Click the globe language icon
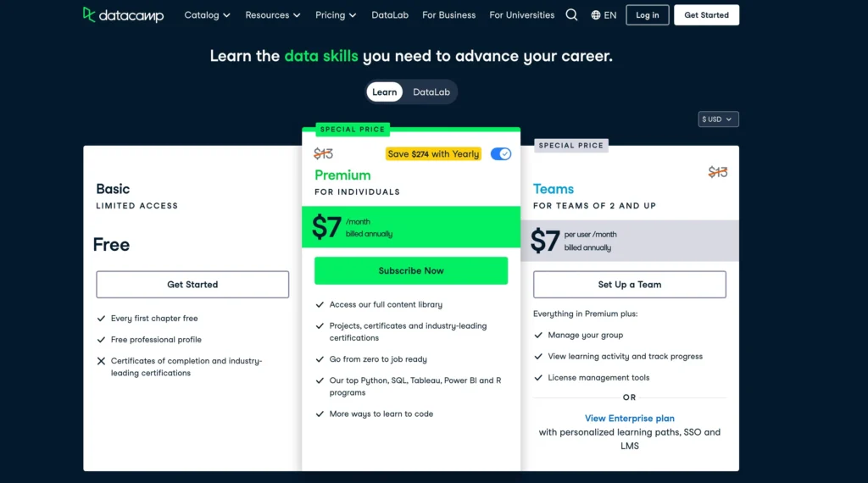Screen dimensions: 868x483 596,15
